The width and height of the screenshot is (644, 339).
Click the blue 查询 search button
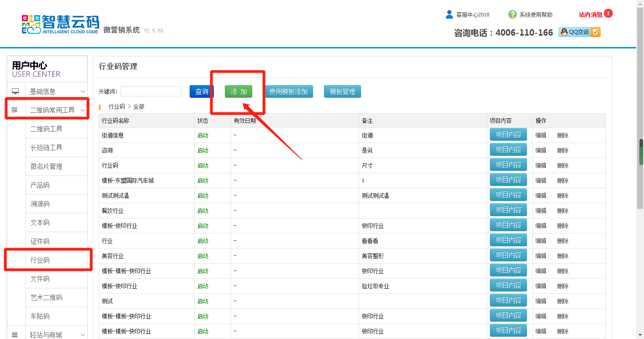point(202,91)
